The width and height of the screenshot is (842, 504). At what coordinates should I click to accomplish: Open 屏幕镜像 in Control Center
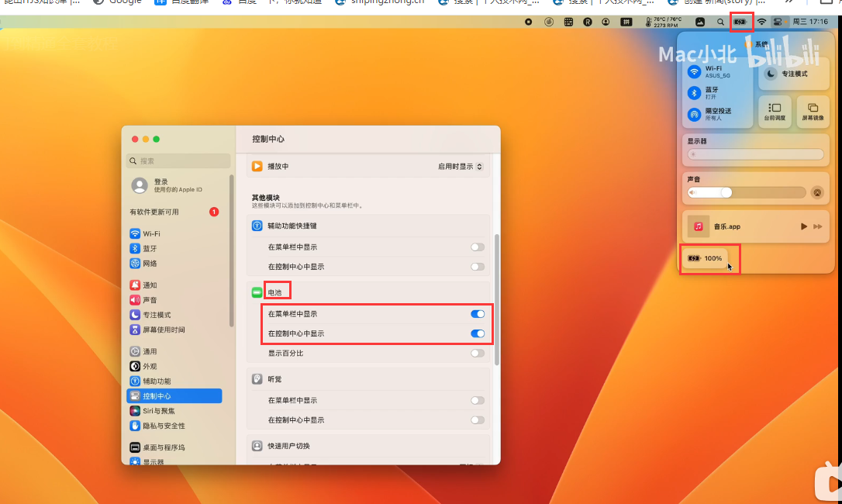pyautogui.click(x=813, y=112)
